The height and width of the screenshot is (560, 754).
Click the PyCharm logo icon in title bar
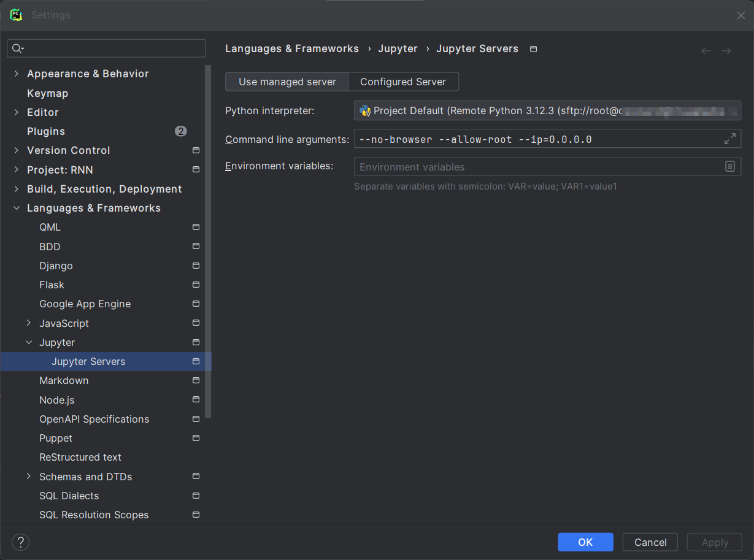coord(16,15)
